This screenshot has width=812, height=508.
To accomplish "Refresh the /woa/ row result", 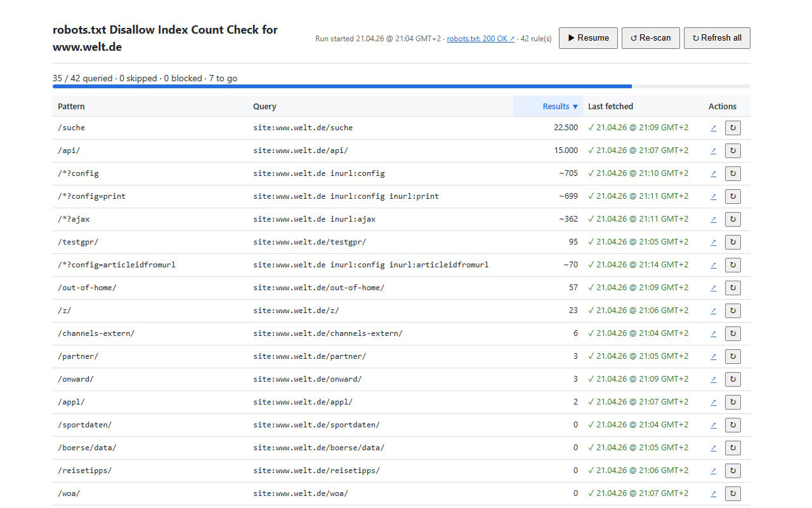I will [x=733, y=494].
